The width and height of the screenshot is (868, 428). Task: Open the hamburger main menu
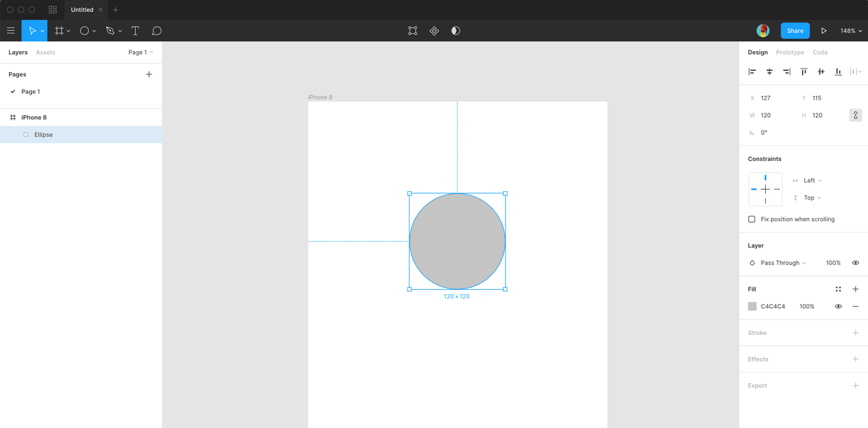tap(10, 31)
